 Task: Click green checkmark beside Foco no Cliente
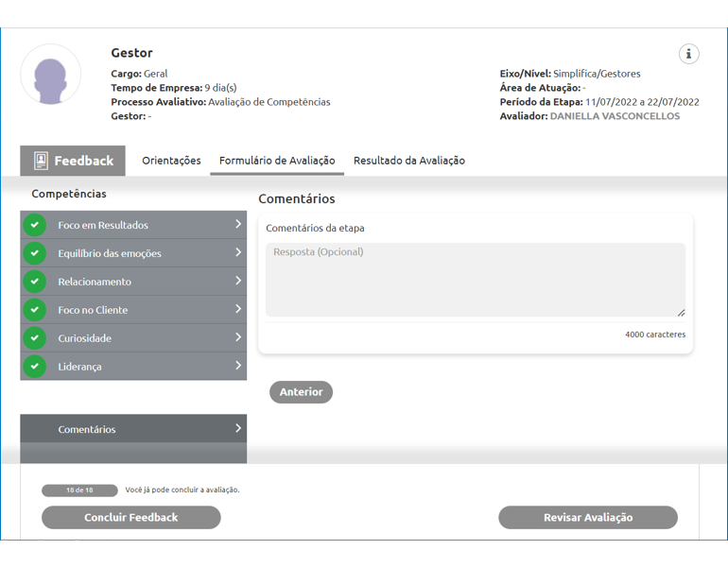[x=35, y=310]
